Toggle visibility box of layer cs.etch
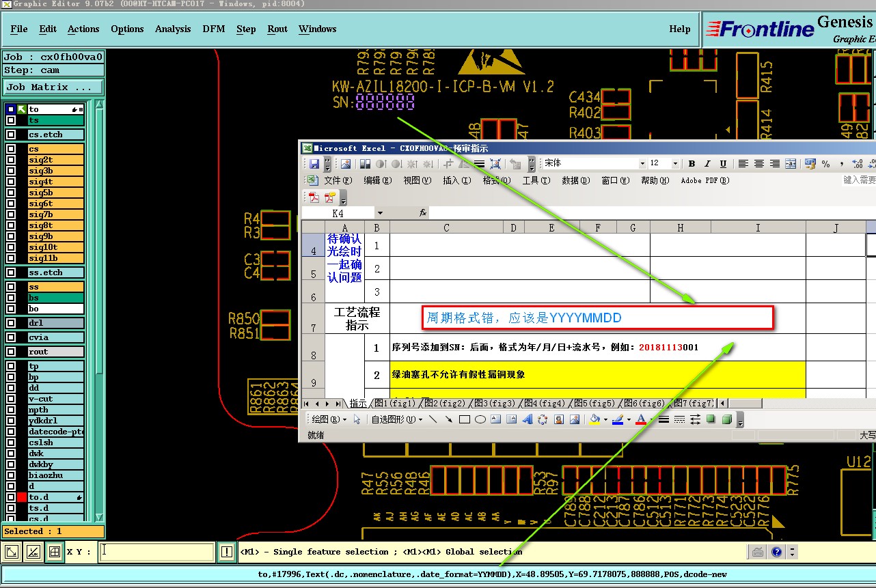The image size is (876, 588). (11, 135)
